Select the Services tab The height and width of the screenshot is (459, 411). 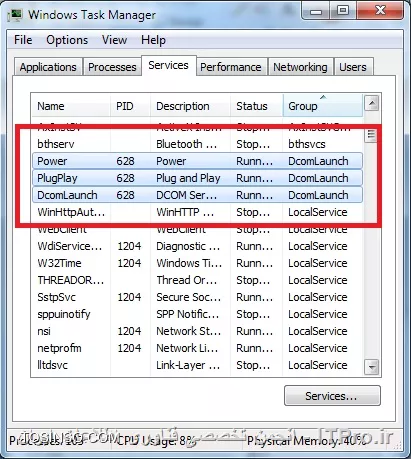click(x=168, y=65)
